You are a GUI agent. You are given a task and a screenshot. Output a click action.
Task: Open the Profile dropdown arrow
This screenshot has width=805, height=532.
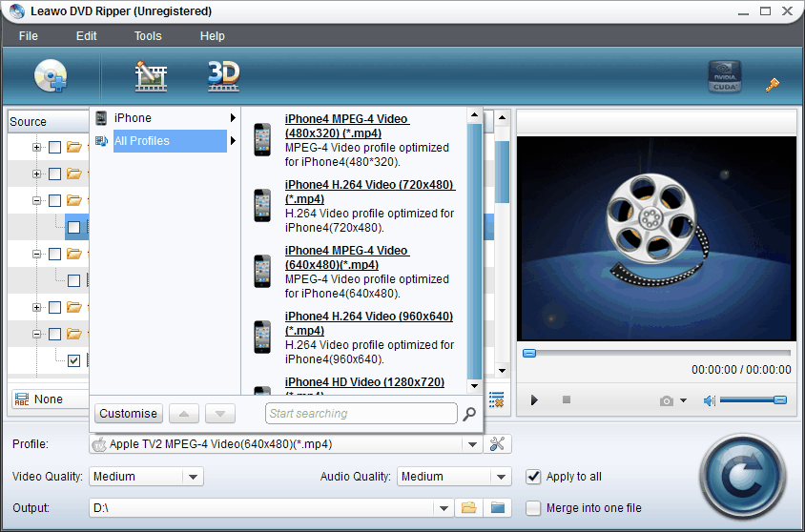coord(472,444)
